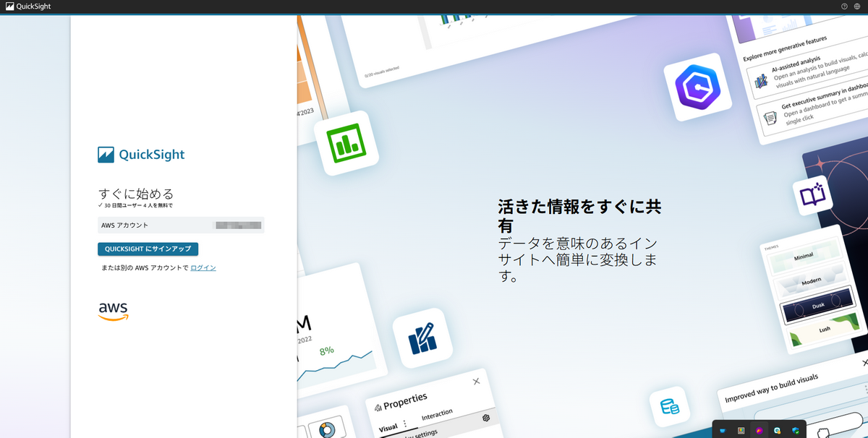The width and height of the screenshot is (868, 438).
Task: Click the blue coffee cup tray icon
Action: [x=723, y=430]
